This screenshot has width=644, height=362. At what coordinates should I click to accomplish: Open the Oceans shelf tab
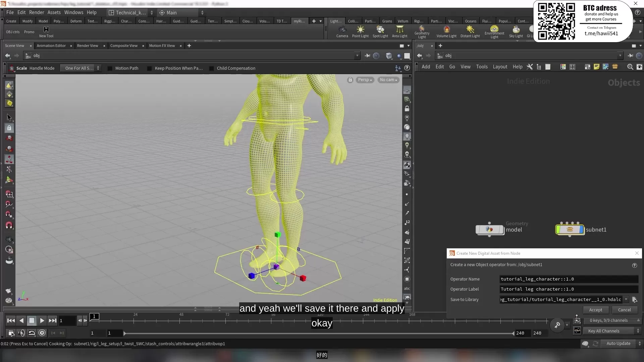tap(471, 21)
